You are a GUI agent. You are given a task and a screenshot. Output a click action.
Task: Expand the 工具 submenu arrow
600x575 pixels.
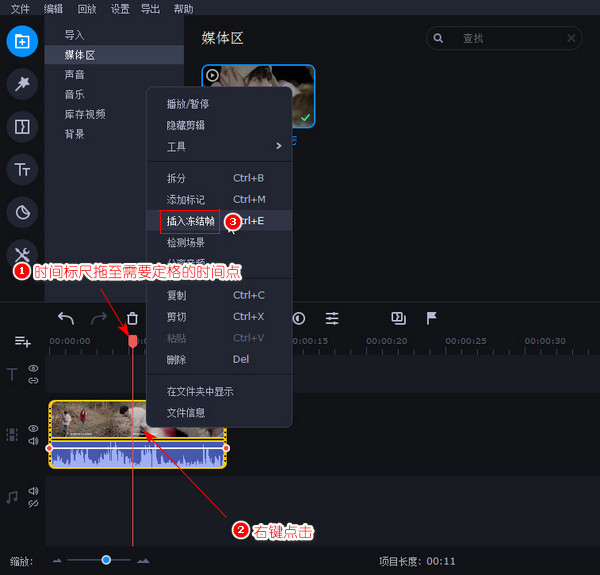[x=279, y=146]
